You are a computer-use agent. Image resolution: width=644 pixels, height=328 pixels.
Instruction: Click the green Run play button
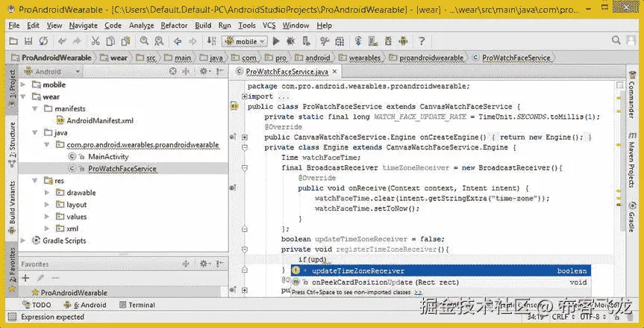click(x=276, y=41)
